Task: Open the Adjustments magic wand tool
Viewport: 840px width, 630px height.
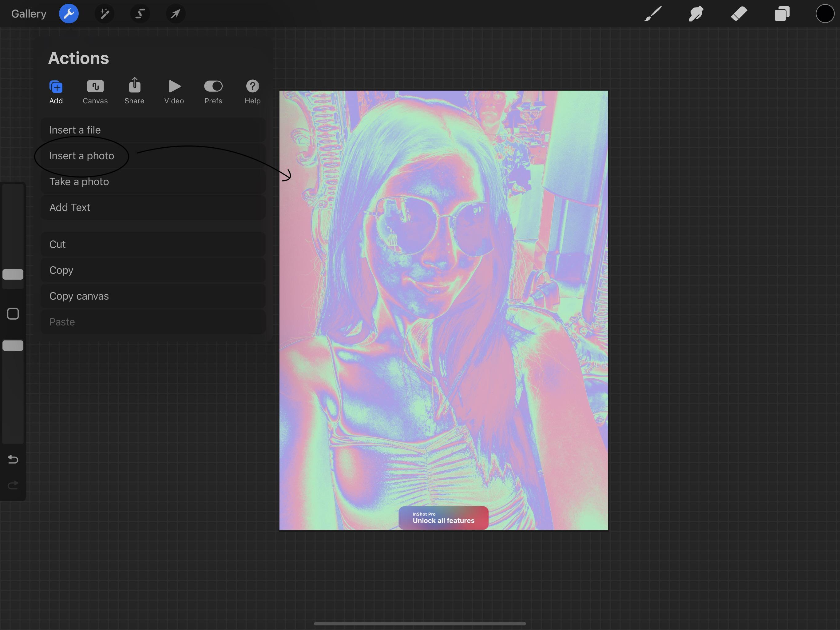Action: pyautogui.click(x=105, y=14)
